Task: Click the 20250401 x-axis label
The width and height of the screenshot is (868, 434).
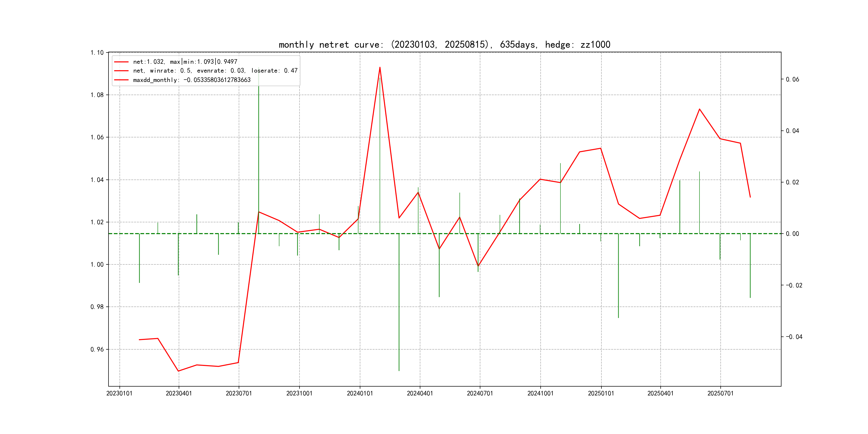Action: click(660, 393)
